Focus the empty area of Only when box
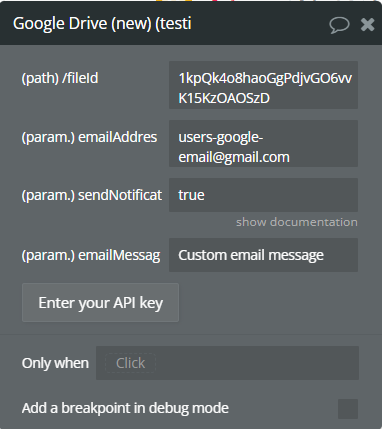 257,363
